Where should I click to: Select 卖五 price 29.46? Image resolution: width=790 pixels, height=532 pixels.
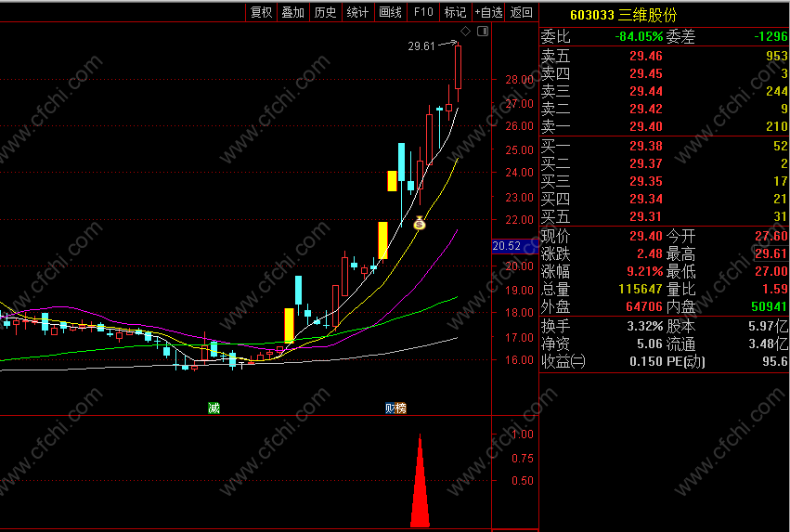(646, 56)
